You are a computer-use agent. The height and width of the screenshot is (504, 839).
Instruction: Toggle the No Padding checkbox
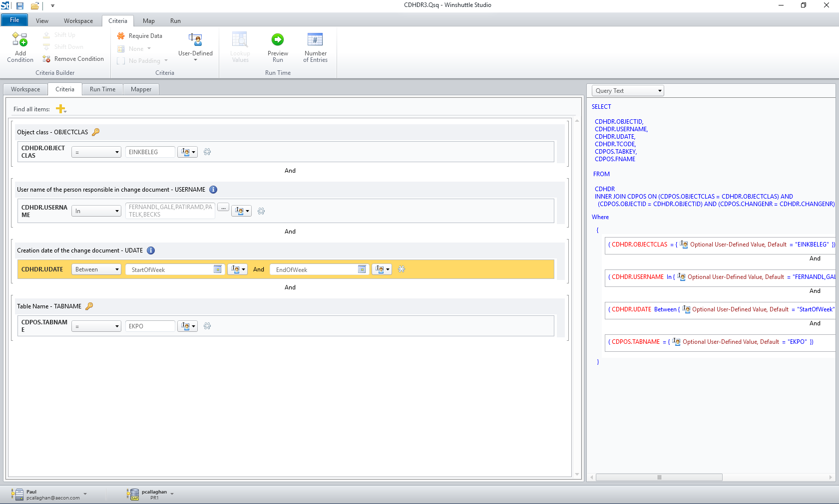[x=121, y=61]
